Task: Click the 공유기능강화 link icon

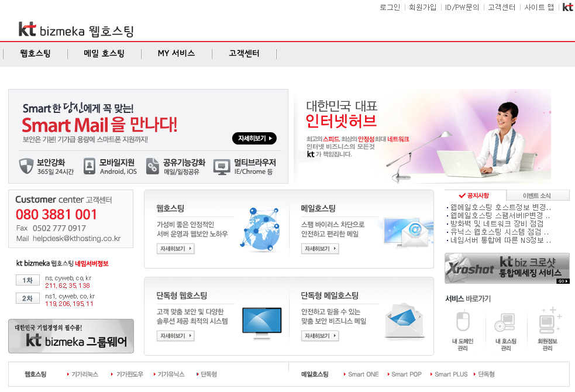Action: click(x=152, y=166)
